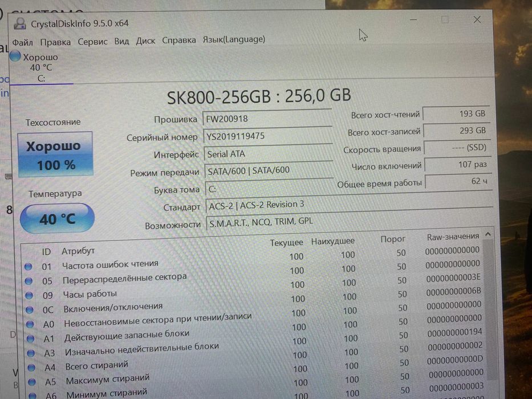The height and width of the screenshot is (399, 532).
Task: Click status dot of row A4 Всего стираний
Action: (31, 368)
